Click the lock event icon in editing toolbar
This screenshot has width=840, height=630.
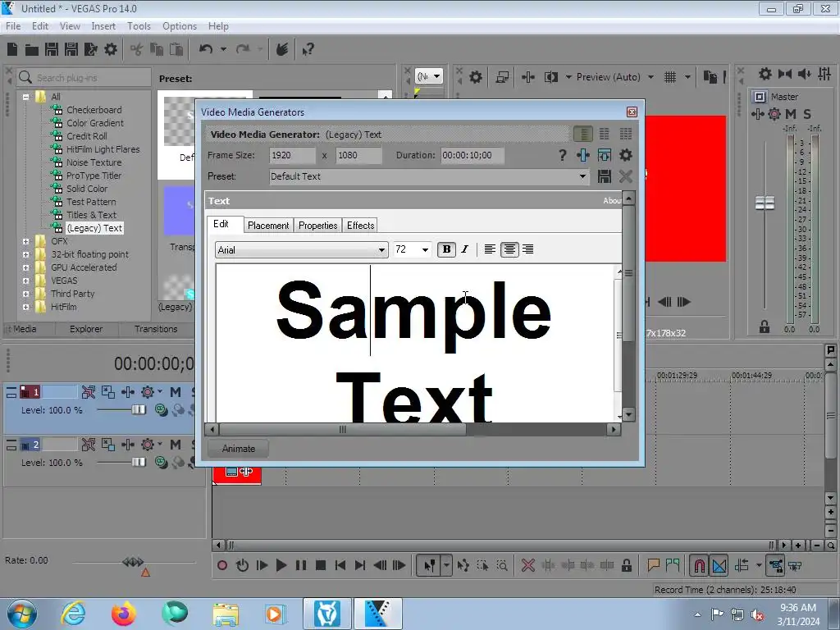pyautogui.click(x=626, y=565)
